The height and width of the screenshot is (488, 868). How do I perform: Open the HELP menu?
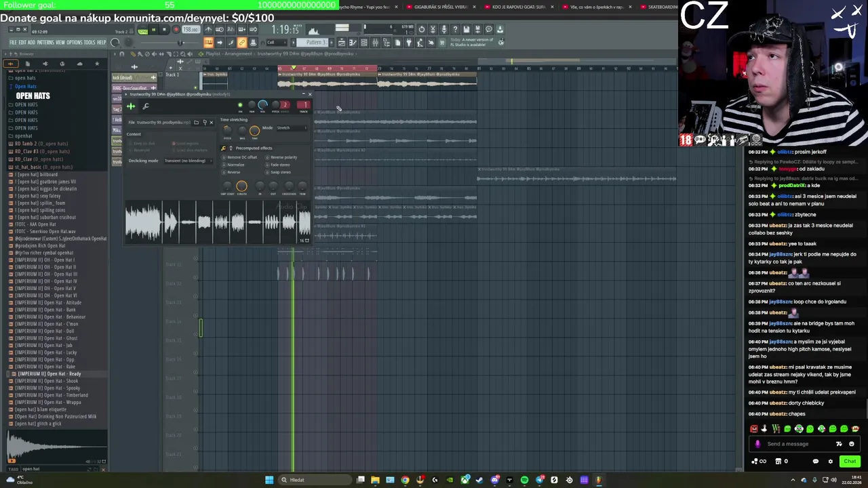pyautogui.click(x=102, y=43)
